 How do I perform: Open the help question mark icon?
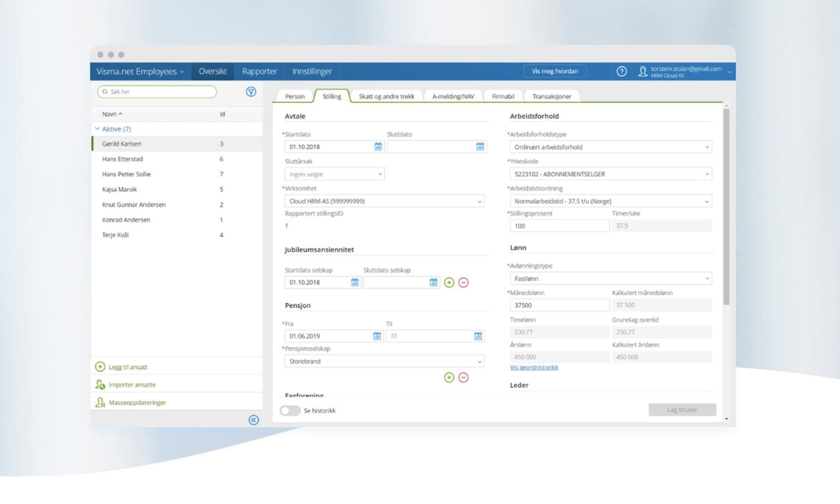pyautogui.click(x=621, y=71)
